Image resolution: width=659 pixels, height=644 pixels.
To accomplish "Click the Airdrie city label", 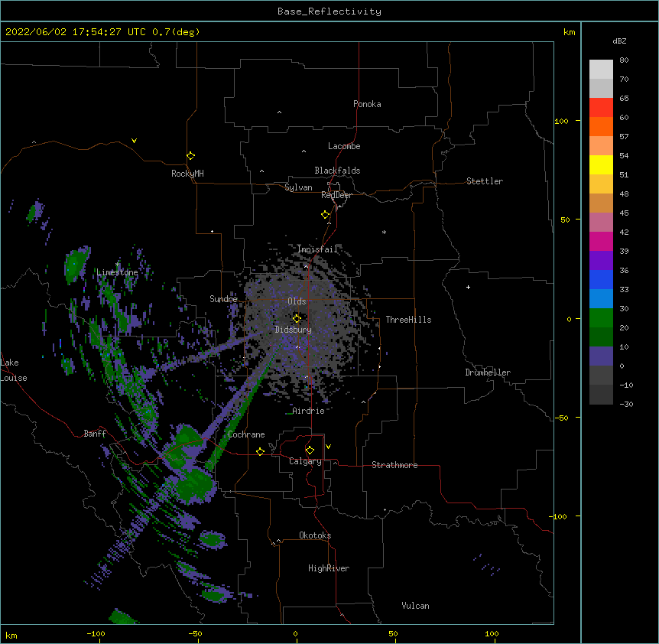I will point(309,411).
